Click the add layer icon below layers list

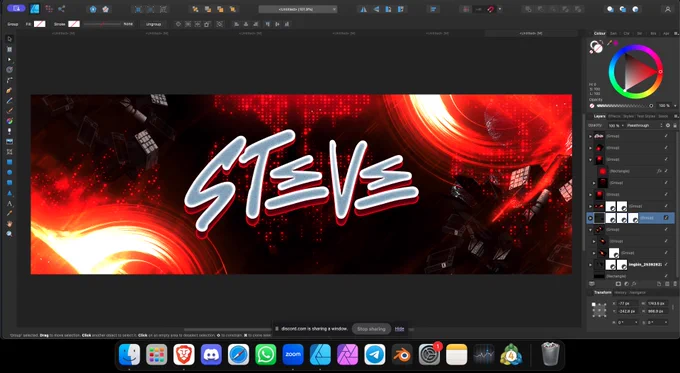659,284
